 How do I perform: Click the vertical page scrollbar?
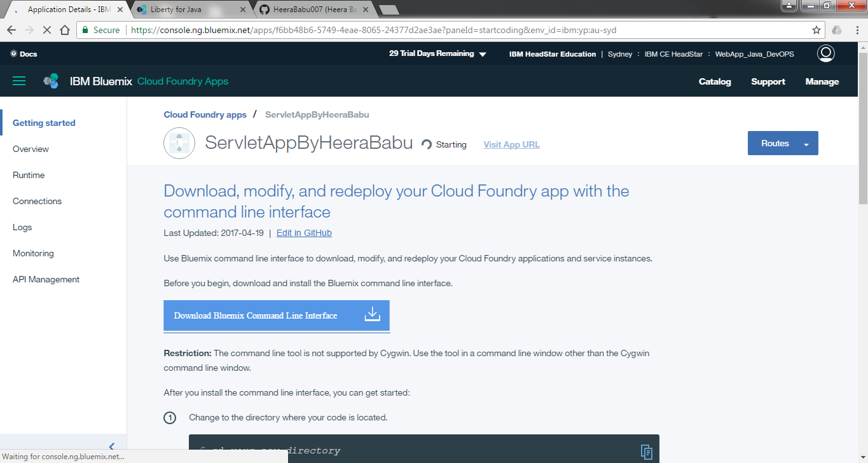[863, 127]
